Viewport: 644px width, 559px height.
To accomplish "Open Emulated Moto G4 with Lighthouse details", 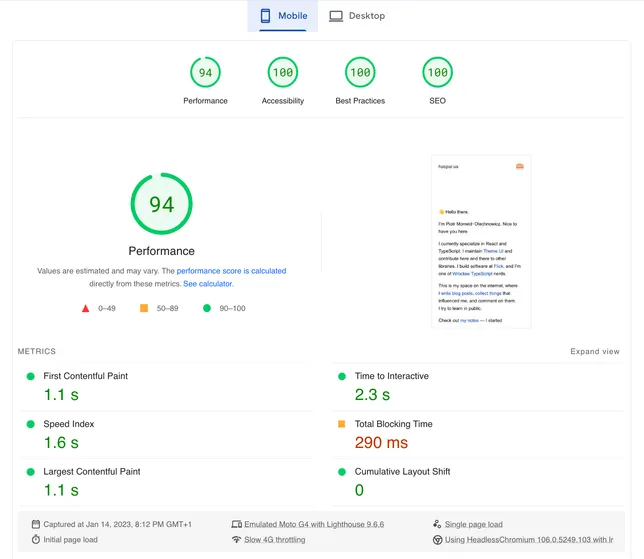I will (314, 524).
